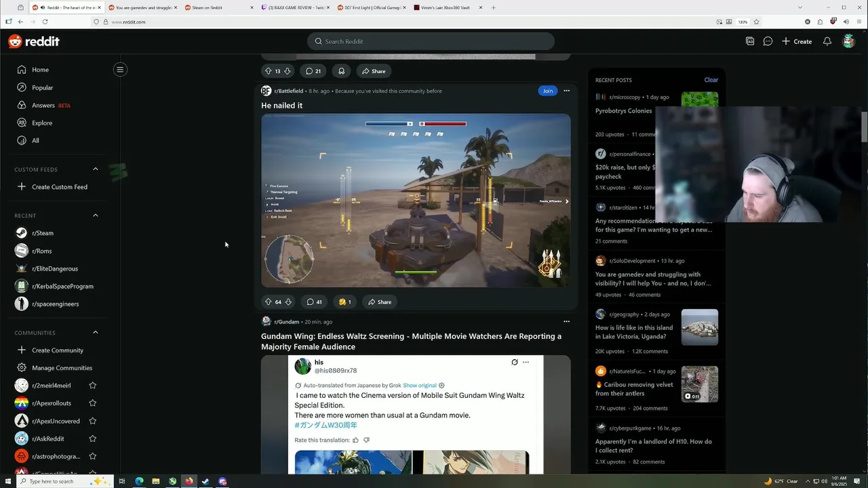Clear the recent posts list

(x=711, y=80)
